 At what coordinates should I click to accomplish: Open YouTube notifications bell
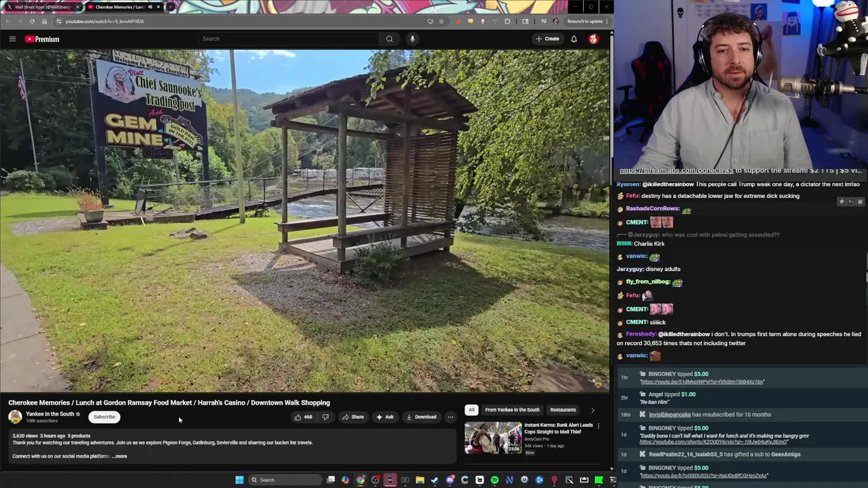574,39
